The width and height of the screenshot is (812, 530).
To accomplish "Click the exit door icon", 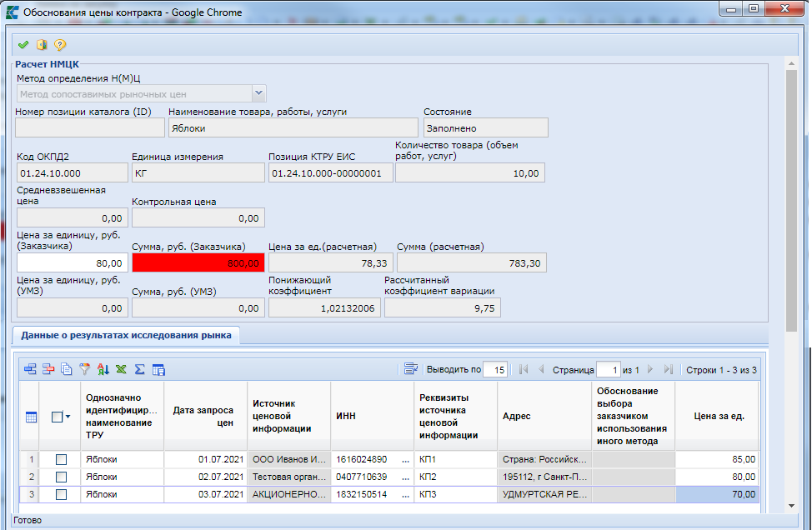I will (x=42, y=45).
